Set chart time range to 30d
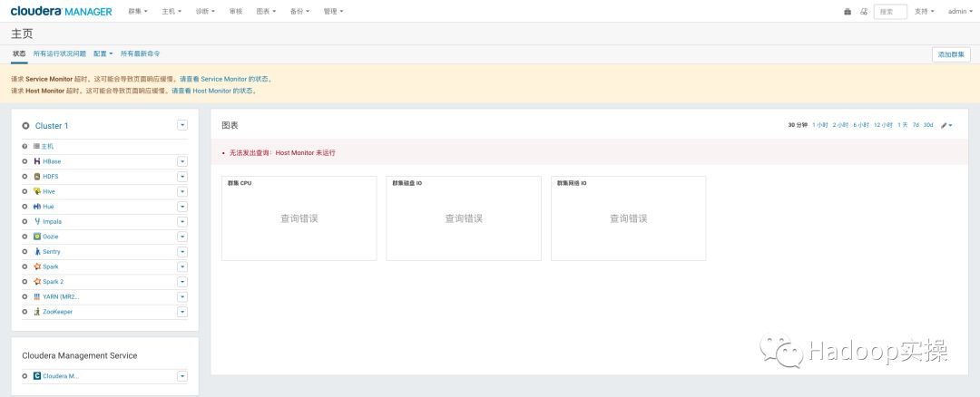The width and height of the screenshot is (980, 397). (929, 125)
